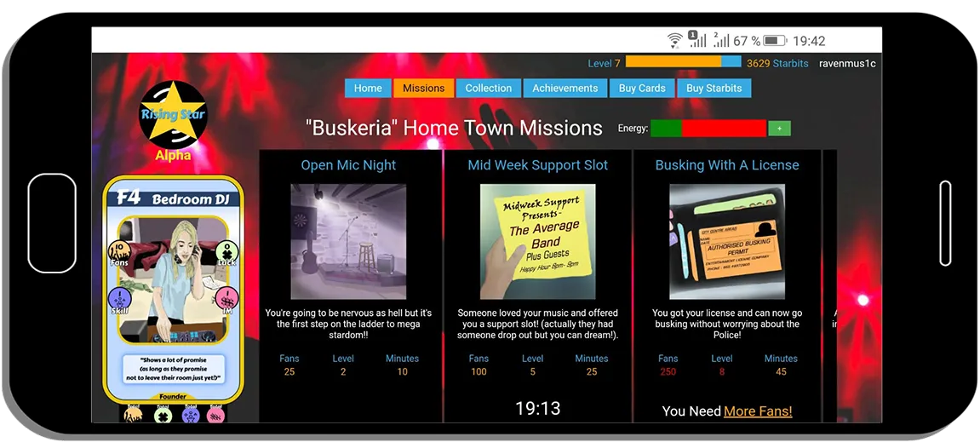The height and width of the screenshot is (448, 980).
Task: Click the purple Total Skill icon
Action: coord(191,415)
